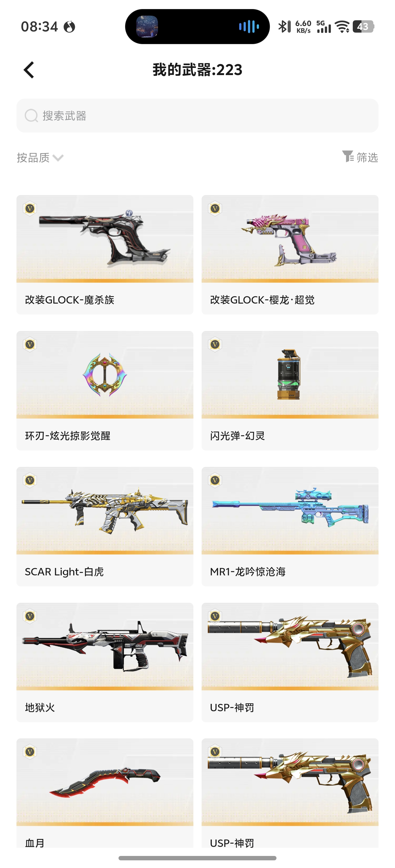395x868 pixels.
Task: Open the 筛选 filter options
Action: pyautogui.click(x=360, y=157)
